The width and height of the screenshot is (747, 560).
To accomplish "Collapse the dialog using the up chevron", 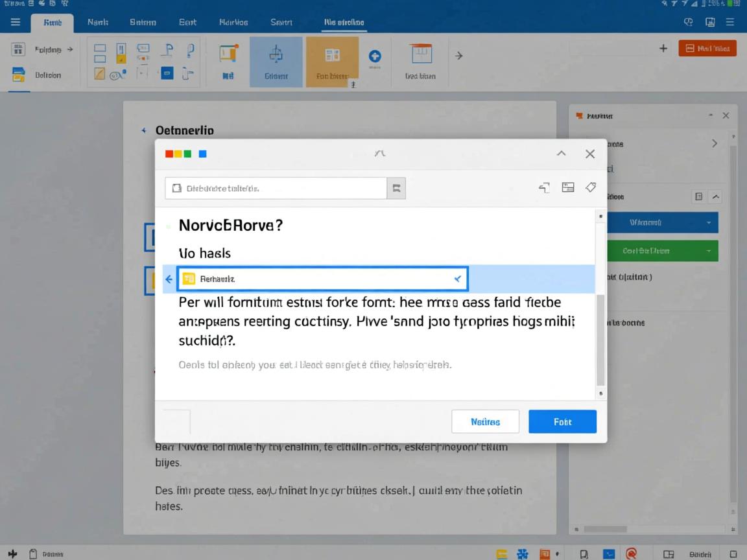I will click(562, 154).
